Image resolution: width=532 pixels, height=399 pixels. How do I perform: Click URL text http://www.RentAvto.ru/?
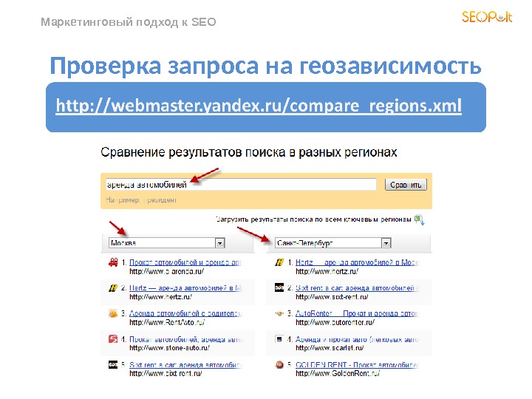[167, 322]
